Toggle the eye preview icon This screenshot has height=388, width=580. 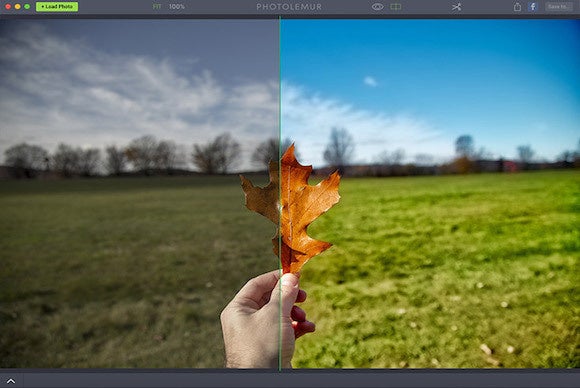[377, 7]
